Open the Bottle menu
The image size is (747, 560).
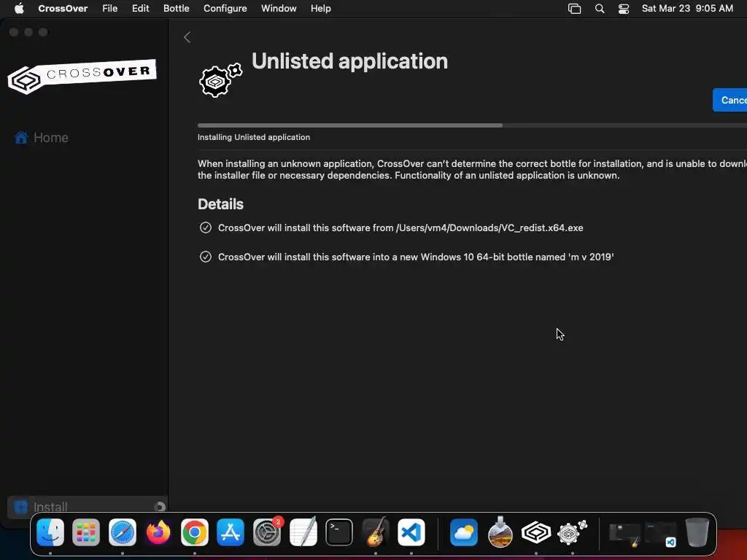click(x=177, y=9)
